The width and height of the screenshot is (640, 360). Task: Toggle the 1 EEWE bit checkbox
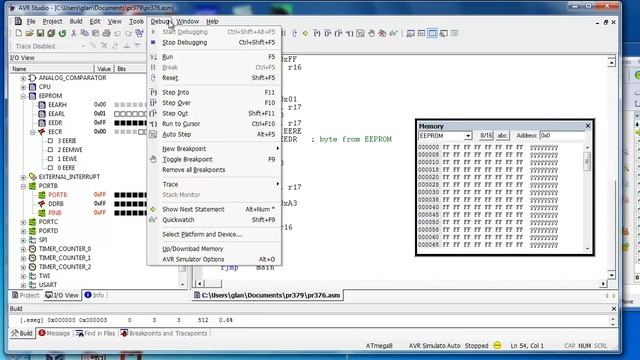pos(50,159)
